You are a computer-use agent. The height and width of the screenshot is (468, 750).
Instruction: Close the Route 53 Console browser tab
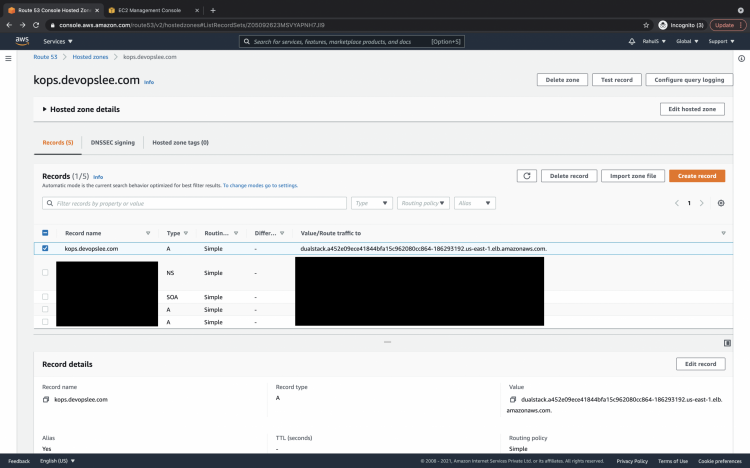(97, 10)
